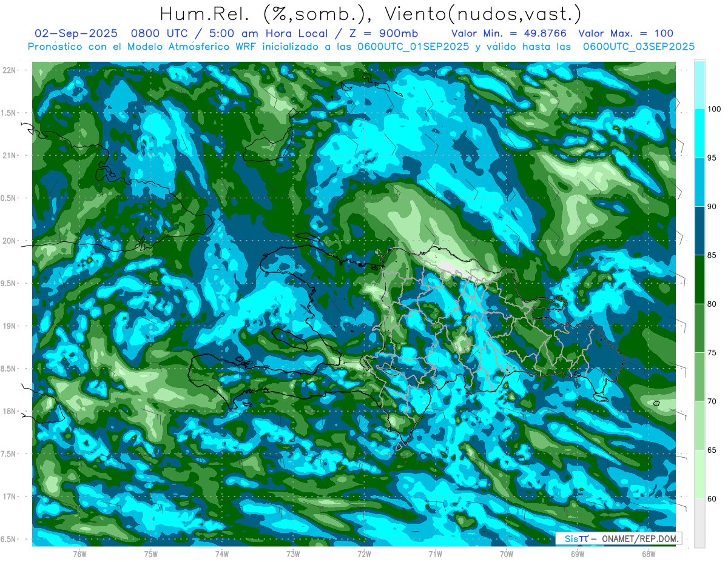Click the pale cyan above-100 legend band
Image resolution: width=728 pixels, height=562 pixels.
point(699,85)
